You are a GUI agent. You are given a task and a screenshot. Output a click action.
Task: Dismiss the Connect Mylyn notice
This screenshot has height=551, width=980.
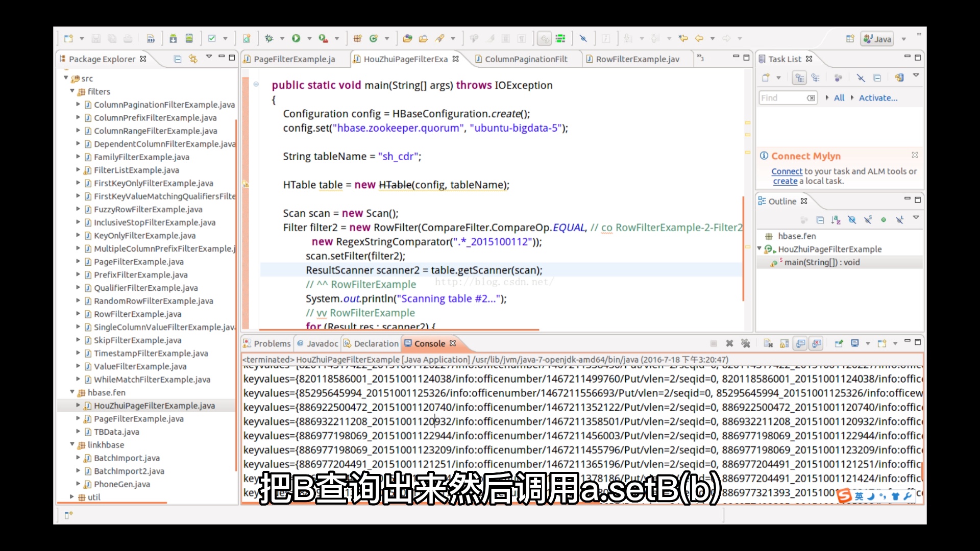tap(915, 155)
